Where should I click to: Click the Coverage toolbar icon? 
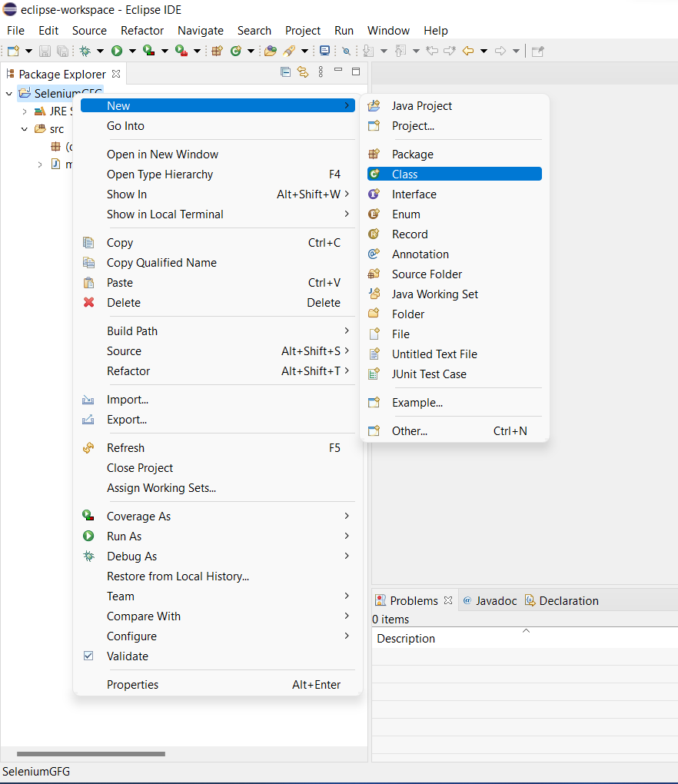click(x=148, y=51)
